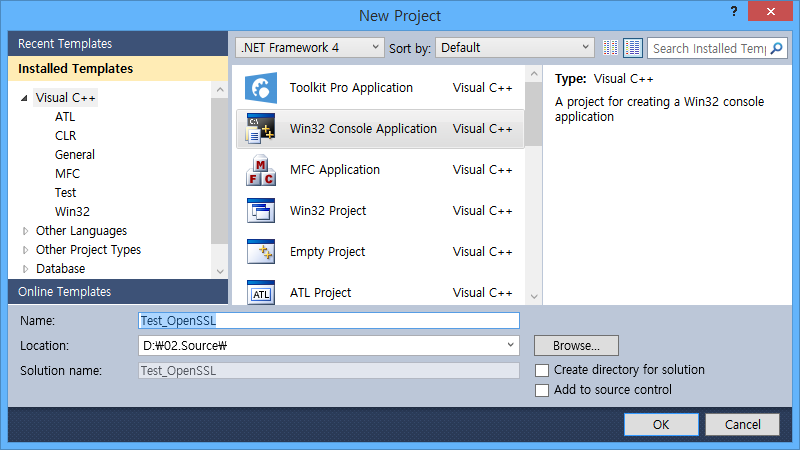Enable Add to source control
Image resolution: width=800 pixels, height=450 pixels.
point(542,390)
